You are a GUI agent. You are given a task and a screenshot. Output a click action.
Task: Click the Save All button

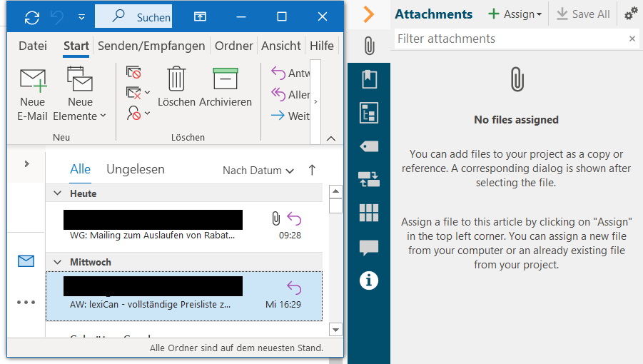pos(583,14)
